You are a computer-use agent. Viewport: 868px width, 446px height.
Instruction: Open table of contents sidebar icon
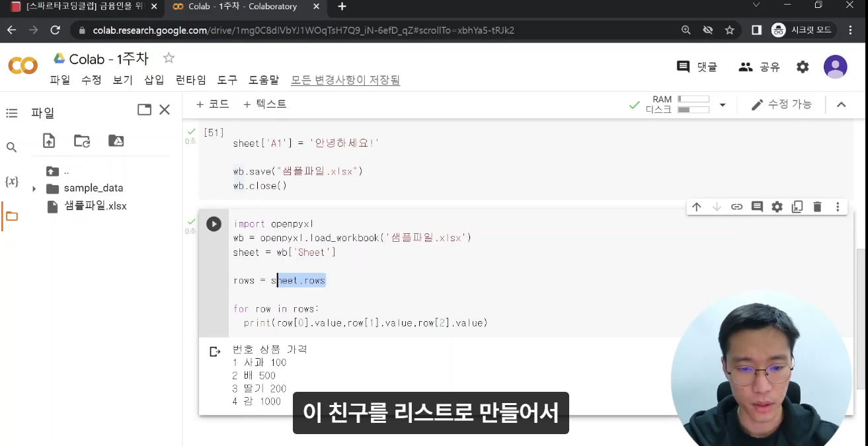(x=11, y=114)
